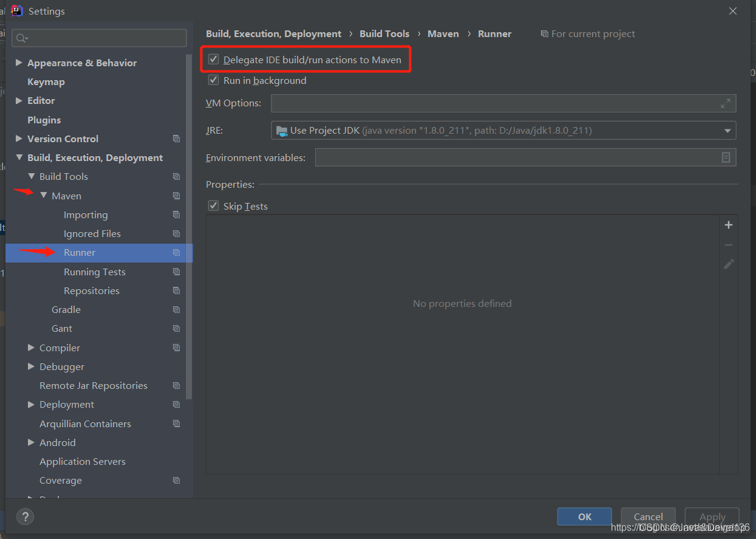Image resolution: width=756 pixels, height=539 pixels.
Task: Click the VM Options input field
Action: [x=503, y=103]
